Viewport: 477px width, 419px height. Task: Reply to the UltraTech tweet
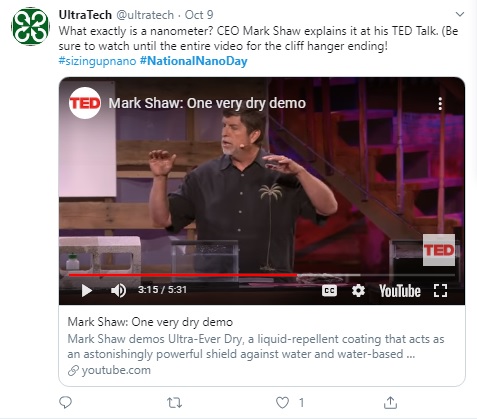pos(65,402)
